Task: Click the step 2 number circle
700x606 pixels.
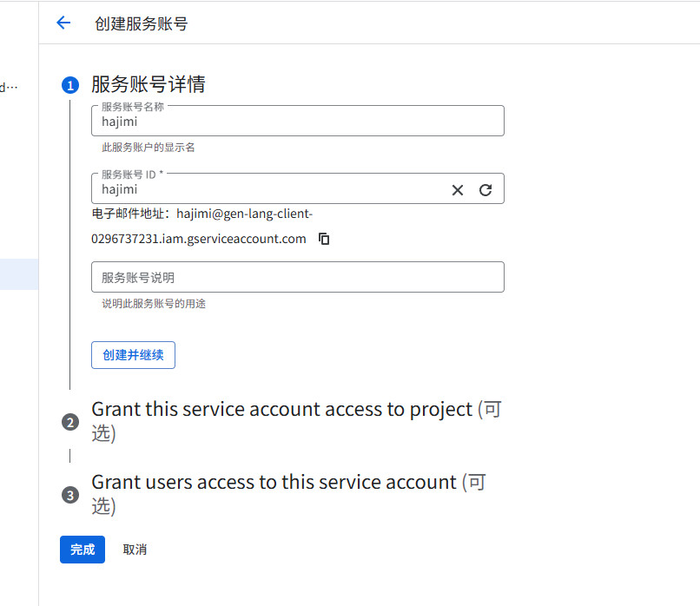Action: pos(70,423)
